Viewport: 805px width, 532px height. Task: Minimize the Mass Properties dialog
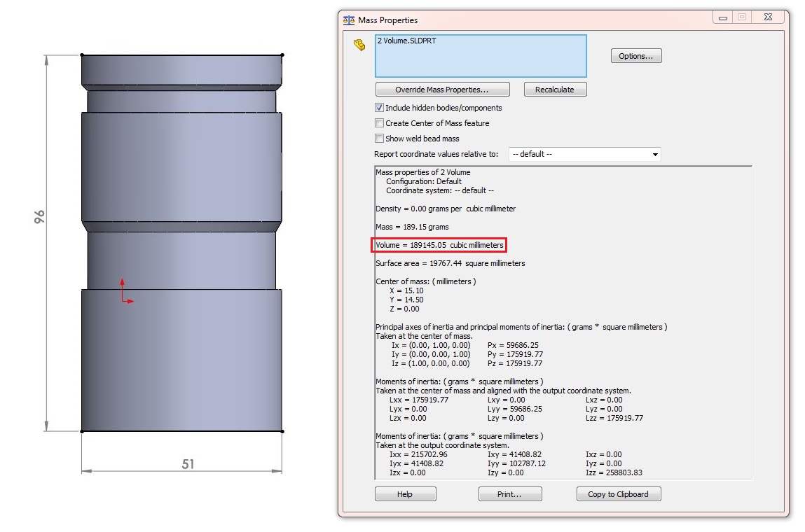coord(723,17)
